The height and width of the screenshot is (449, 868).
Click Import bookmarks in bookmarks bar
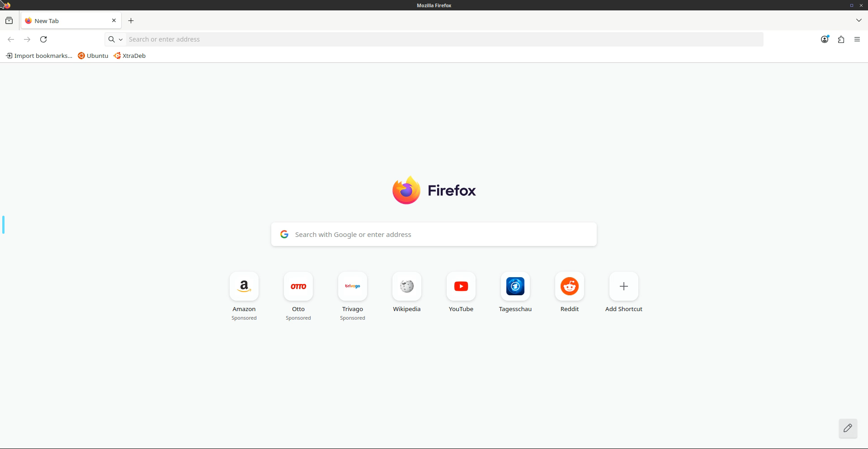click(x=39, y=56)
